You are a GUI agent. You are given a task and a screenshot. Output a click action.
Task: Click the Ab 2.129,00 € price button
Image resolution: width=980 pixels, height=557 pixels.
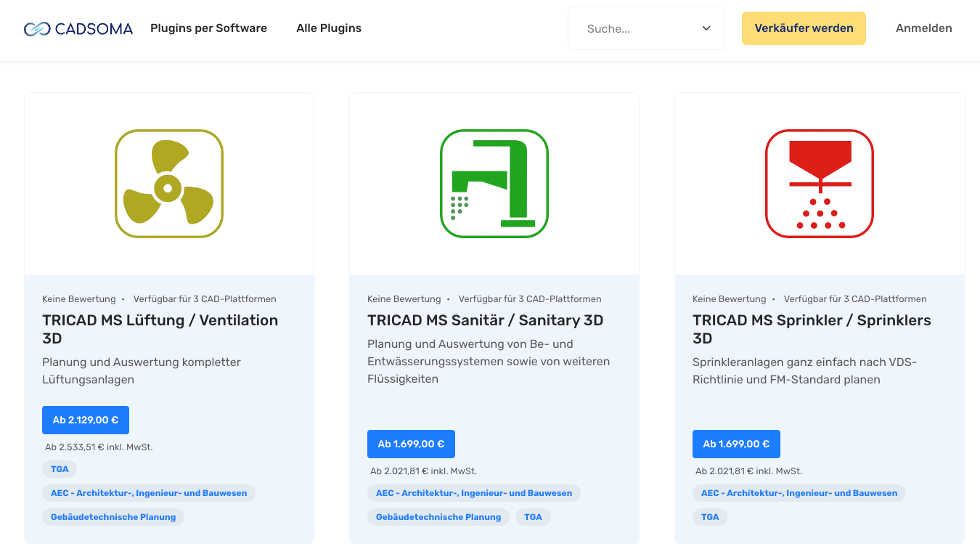coord(86,420)
